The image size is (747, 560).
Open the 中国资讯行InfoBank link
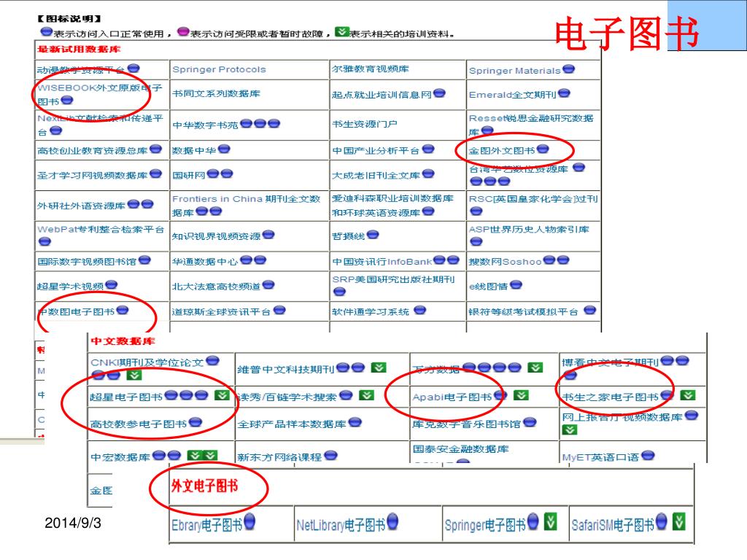pyautogui.click(x=382, y=262)
